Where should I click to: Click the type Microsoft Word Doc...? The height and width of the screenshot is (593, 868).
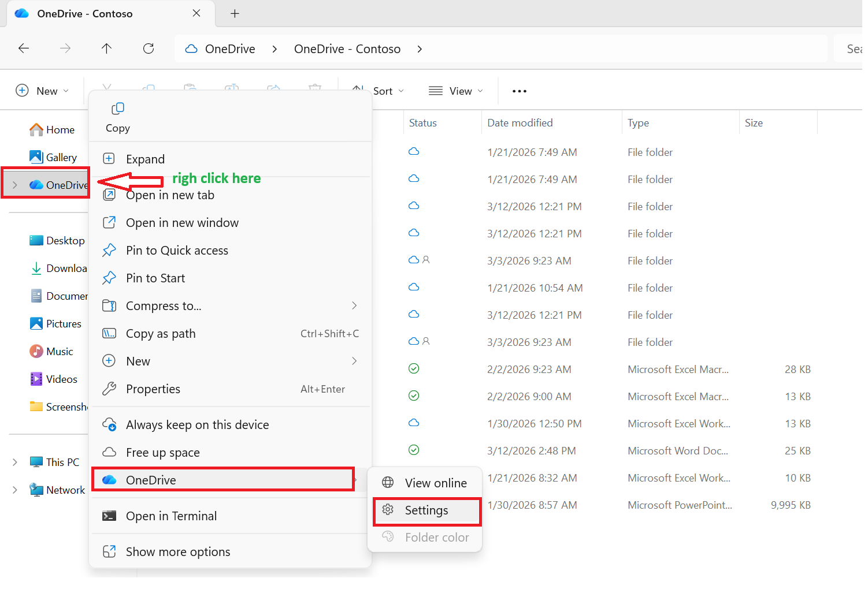click(x=678, y=451)
